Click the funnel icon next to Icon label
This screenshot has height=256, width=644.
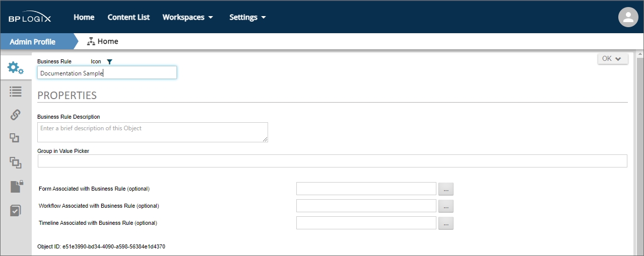tap(109, 62)
